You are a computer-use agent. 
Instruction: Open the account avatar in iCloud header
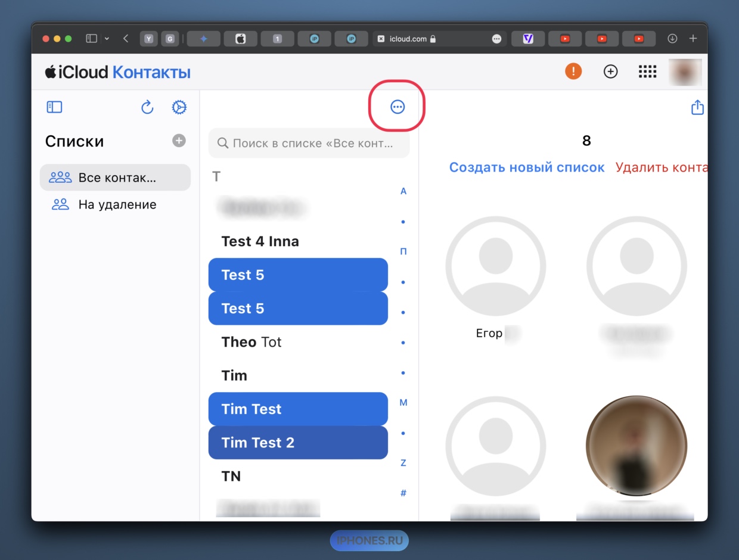pyautogui.click(x=685, y=71)
